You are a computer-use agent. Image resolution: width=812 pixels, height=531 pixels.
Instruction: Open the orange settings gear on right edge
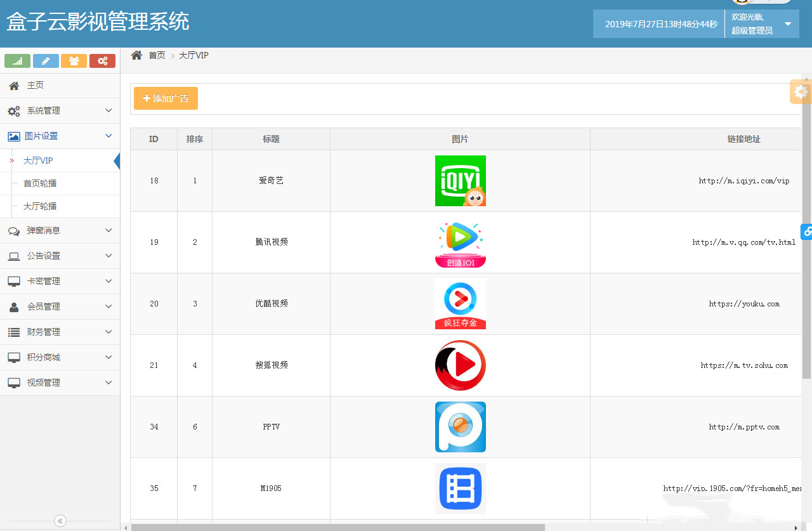(x=801, y=92)
